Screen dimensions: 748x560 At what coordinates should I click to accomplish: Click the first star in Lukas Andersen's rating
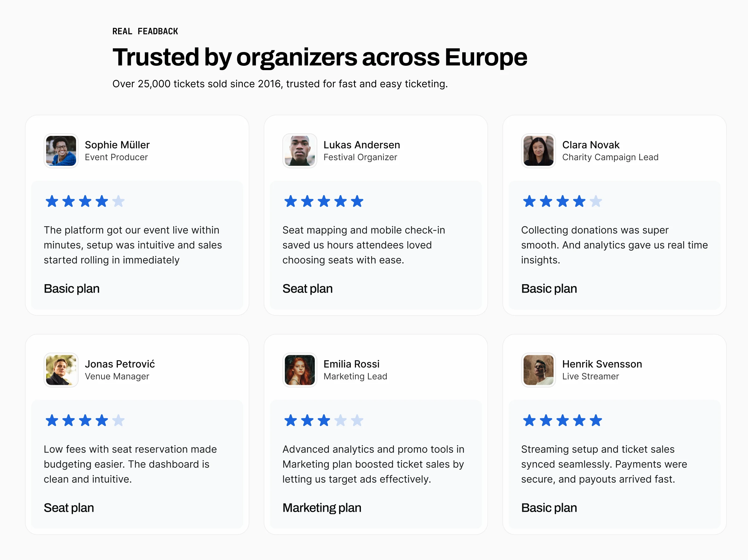(290, 201)
